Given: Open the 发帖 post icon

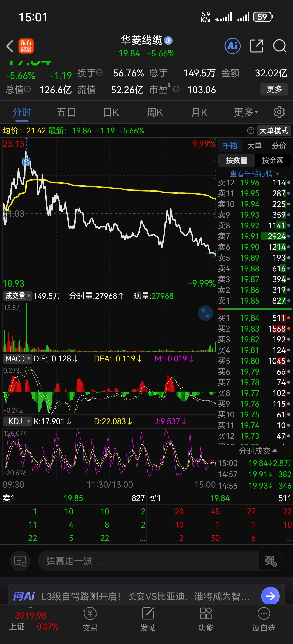Looking at the screenshot, I should [x=148, y=620].
